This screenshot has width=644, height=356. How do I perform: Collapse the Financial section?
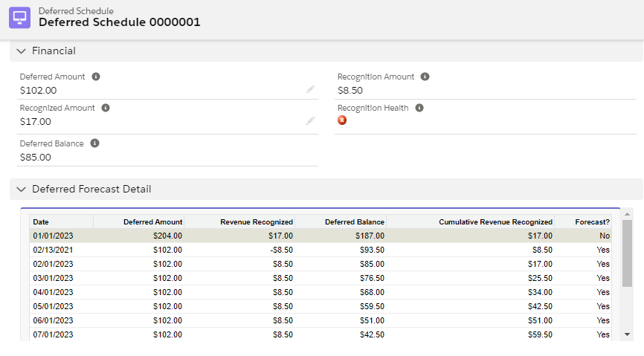pyautogui.click(x=21, y=51)
